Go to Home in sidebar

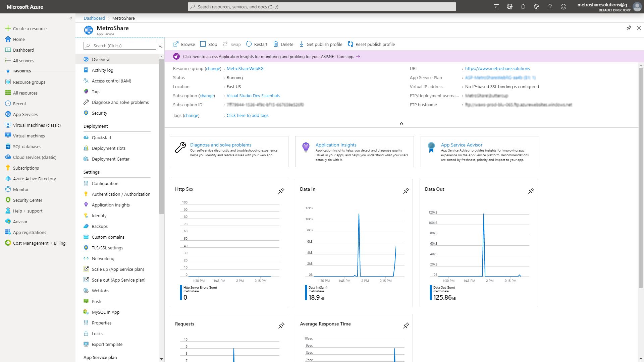(x=38, y=39)
